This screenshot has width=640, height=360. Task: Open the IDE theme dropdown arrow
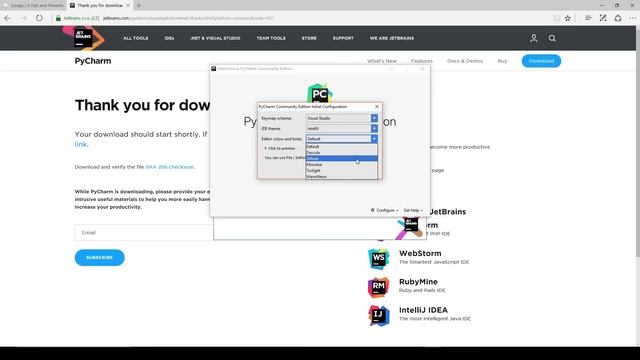(x=374, y=128)
